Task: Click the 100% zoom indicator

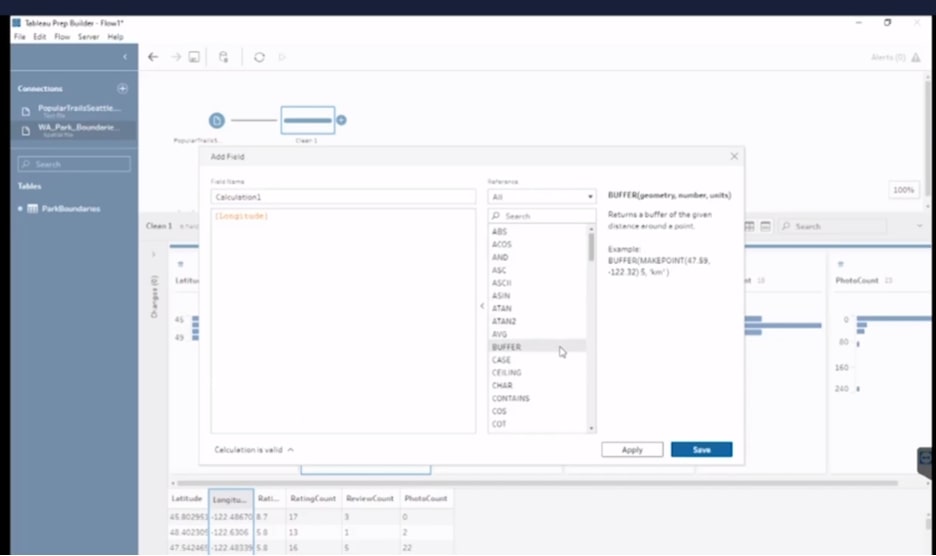Action: pos(903,190)
